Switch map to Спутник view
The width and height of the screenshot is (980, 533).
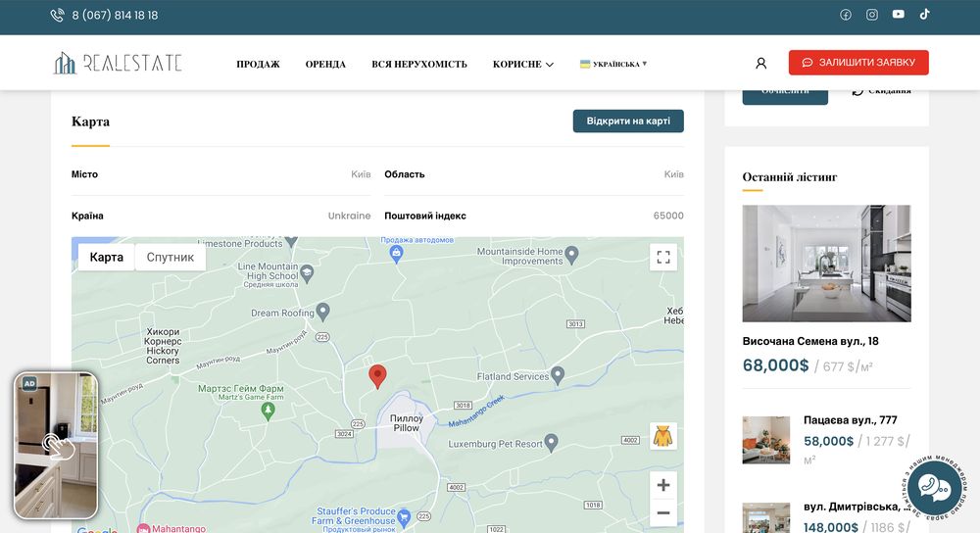[x=171, y=257]
